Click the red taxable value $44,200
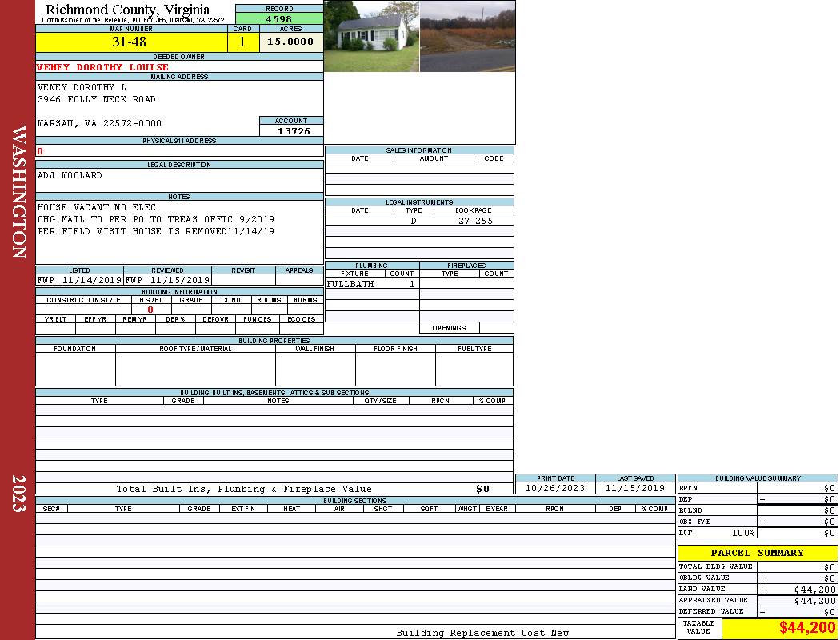This screenshot has height=640, width=840. coord(806,628)
